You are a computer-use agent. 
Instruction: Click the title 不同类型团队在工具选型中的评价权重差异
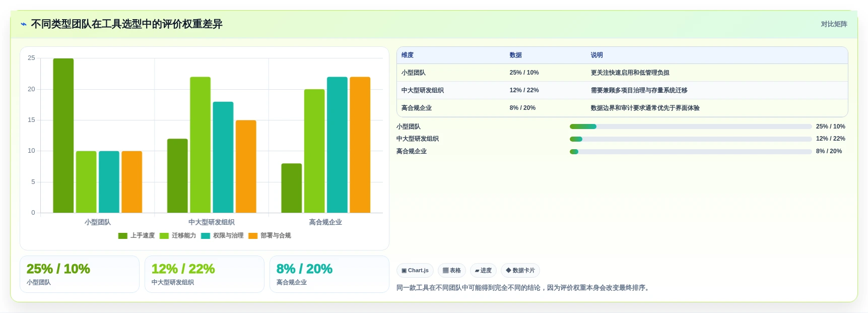pyautogui.click(x=126, y=24)
